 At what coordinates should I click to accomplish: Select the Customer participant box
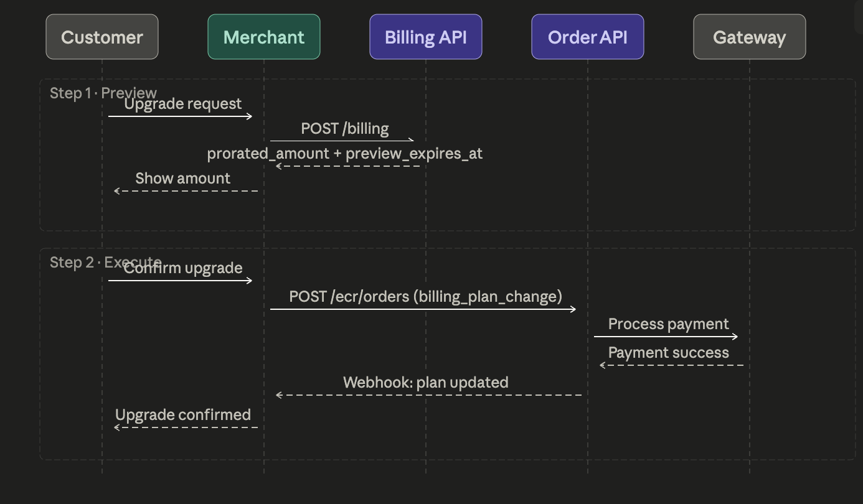pos(102,37)
